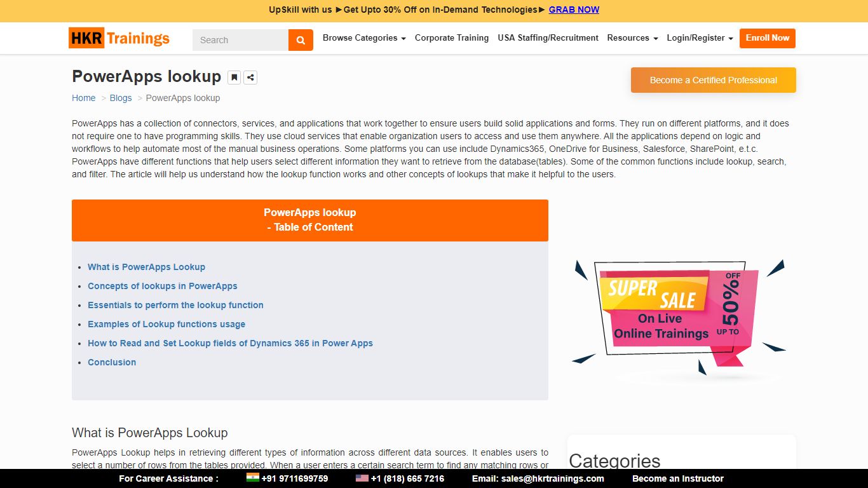Jump to Conclusion section

click(x=112, y=362)
